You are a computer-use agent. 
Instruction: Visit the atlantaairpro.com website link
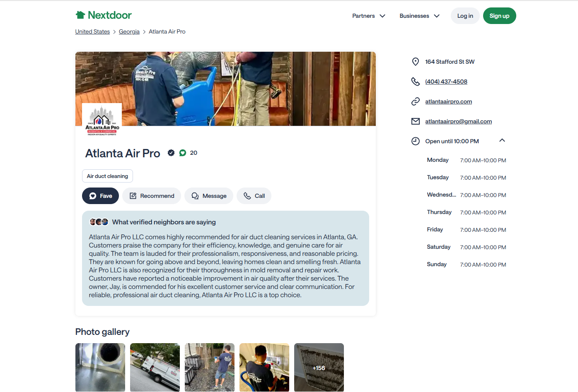coord(449,101)
